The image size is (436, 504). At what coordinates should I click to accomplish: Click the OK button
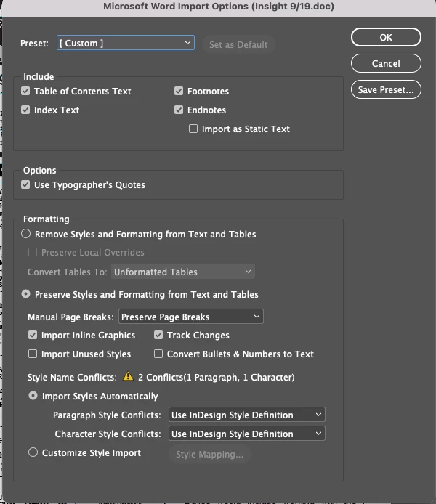click(x=386, y=37)
